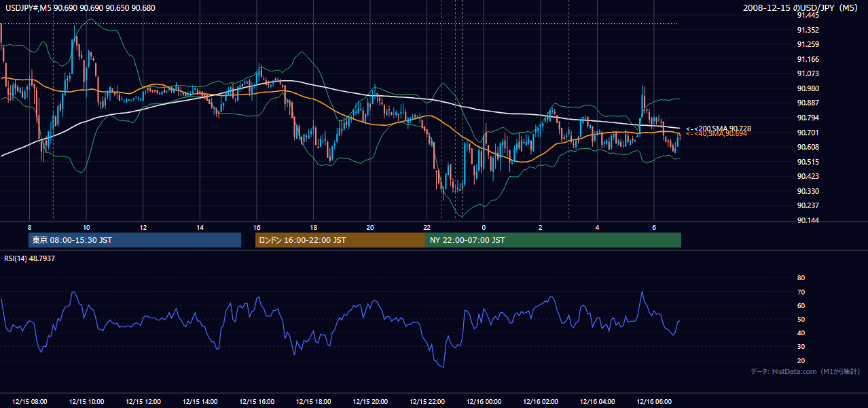Click the RSI 50 level label
This screenshot has width=868, height=408.
pos(801,320)
